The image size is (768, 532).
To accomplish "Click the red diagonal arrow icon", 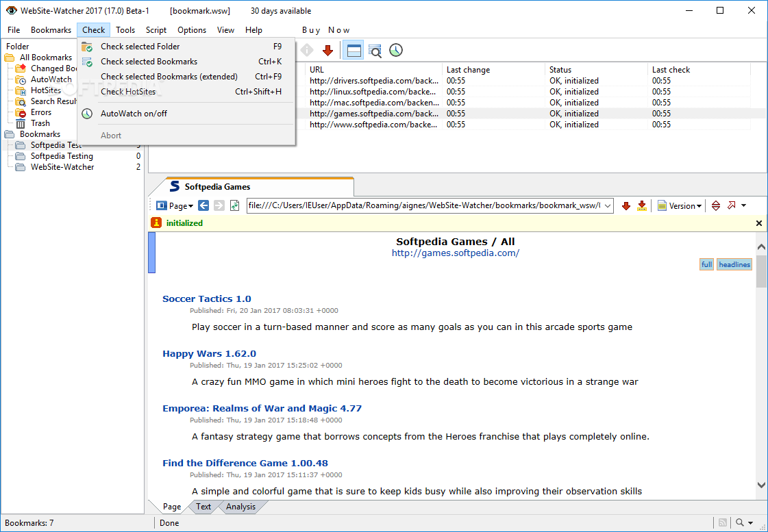I will [731, 205].
